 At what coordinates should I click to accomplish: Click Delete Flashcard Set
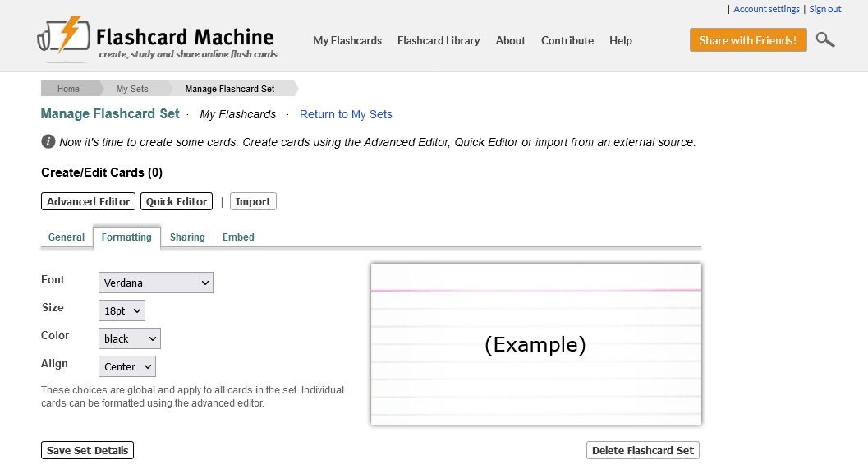[x=643, y=450]
